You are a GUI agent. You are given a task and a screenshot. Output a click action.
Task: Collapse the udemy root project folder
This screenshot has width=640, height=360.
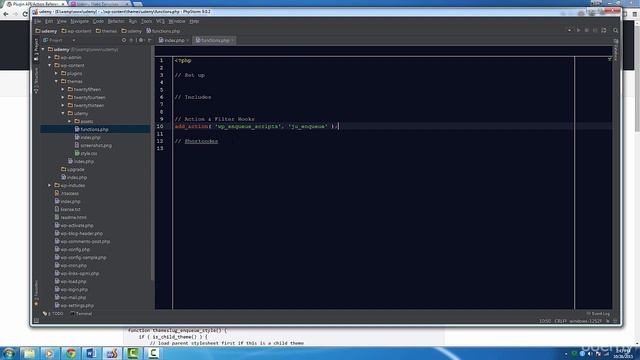(43, 49)
